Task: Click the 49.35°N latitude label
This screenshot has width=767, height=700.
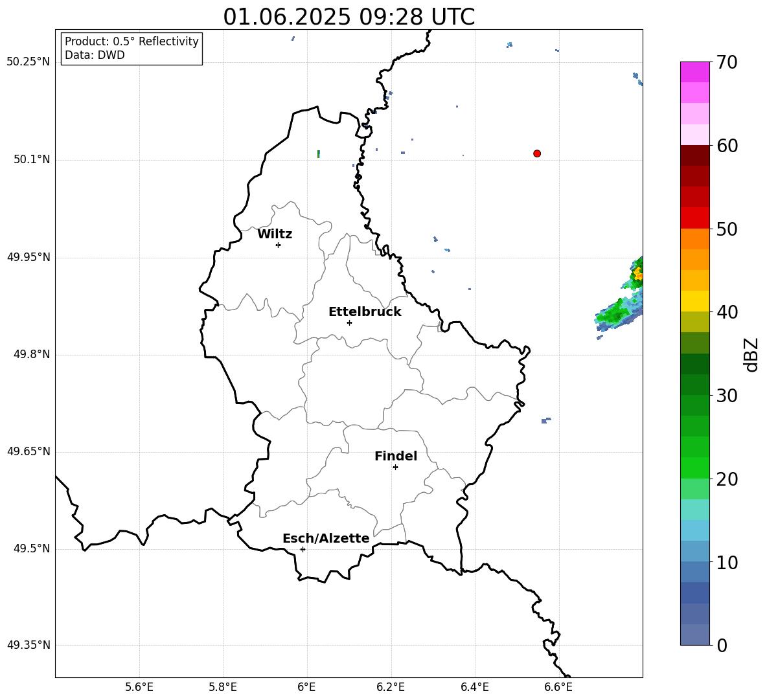Action: (x=29, y=645)
